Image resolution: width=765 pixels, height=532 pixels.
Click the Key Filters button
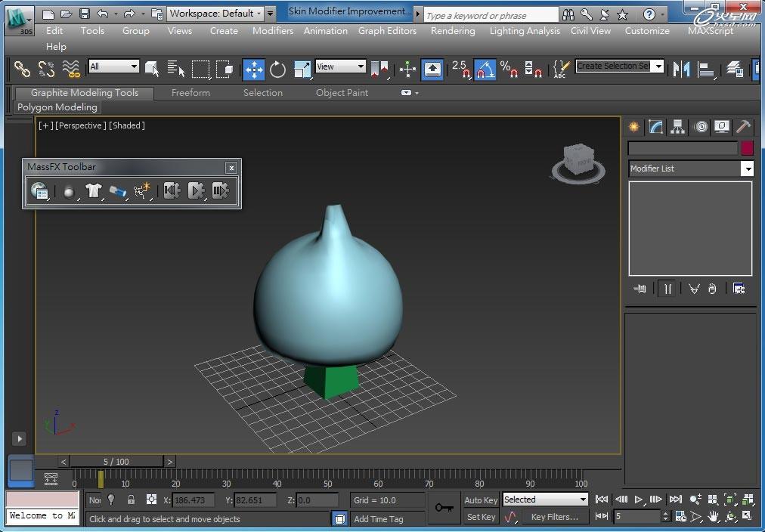(x=554, y=517)
